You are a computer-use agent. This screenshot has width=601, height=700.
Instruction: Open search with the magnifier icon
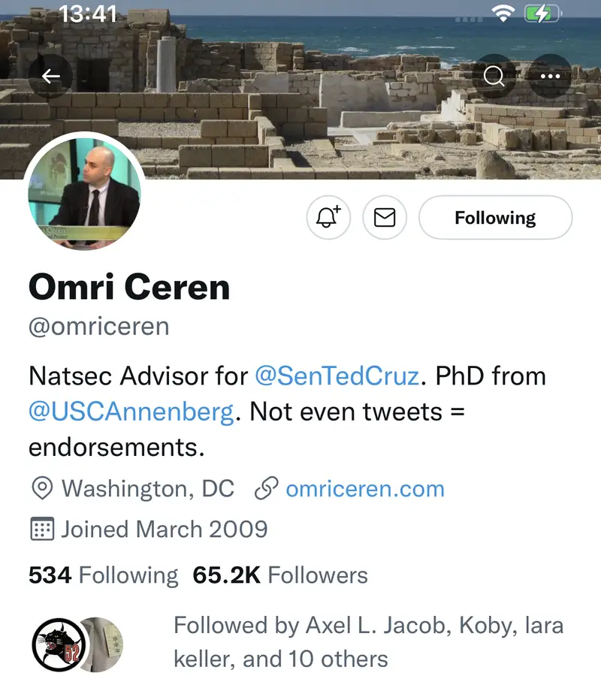coord(494,77)
